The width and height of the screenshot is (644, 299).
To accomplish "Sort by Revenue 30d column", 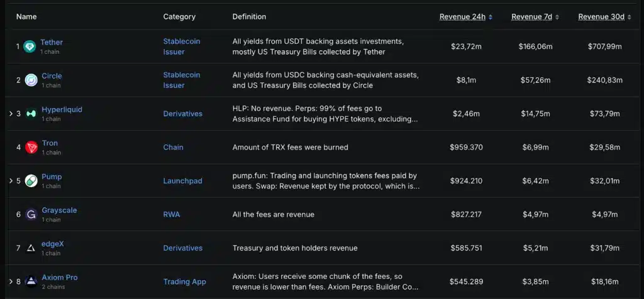I will [x=604, y=17].
